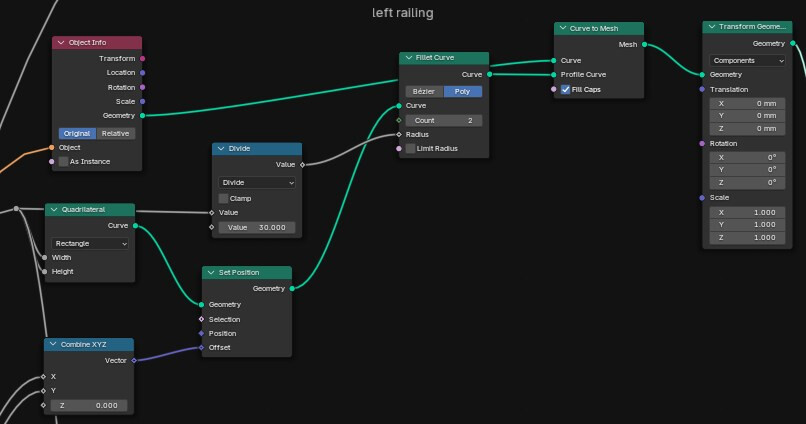Screen dimensions: 806x424
Task: Click the Divide Value 30.000 field
Action: coord(257,228)
